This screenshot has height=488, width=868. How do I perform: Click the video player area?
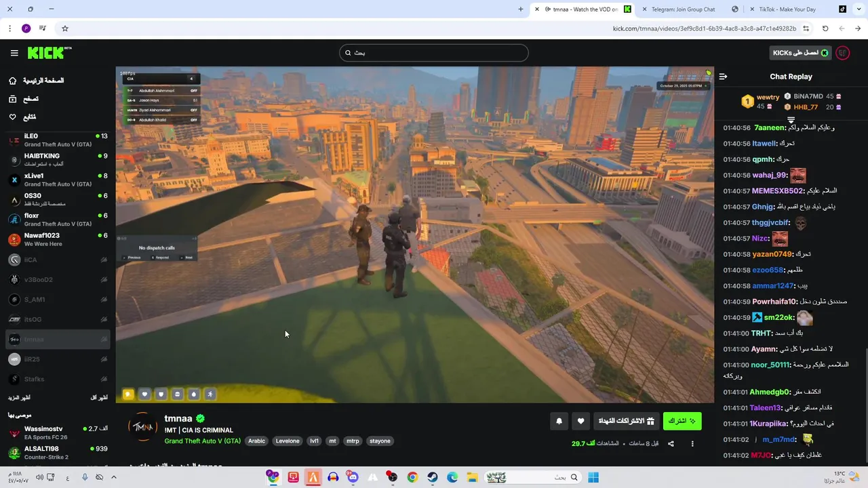(414, 235)
